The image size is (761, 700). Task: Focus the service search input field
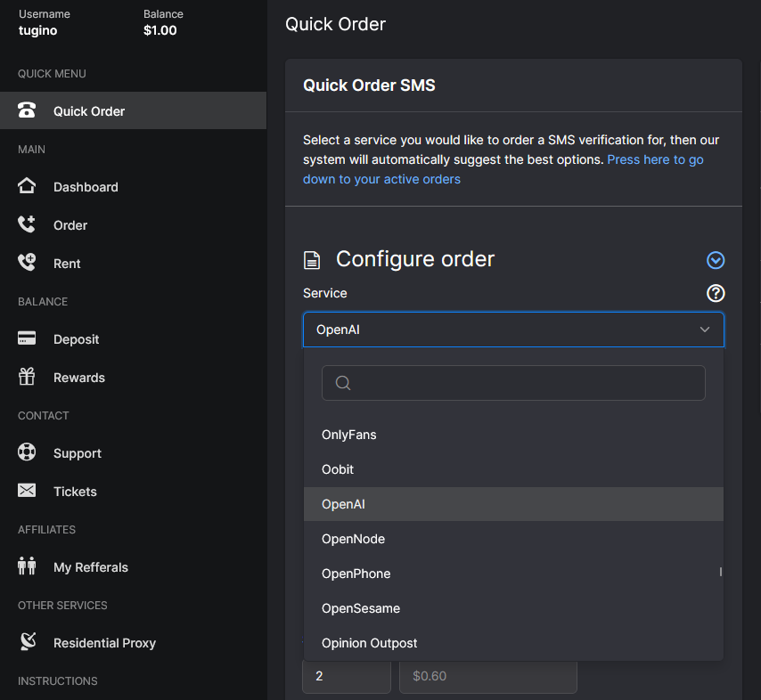click(x=526, y=383)
